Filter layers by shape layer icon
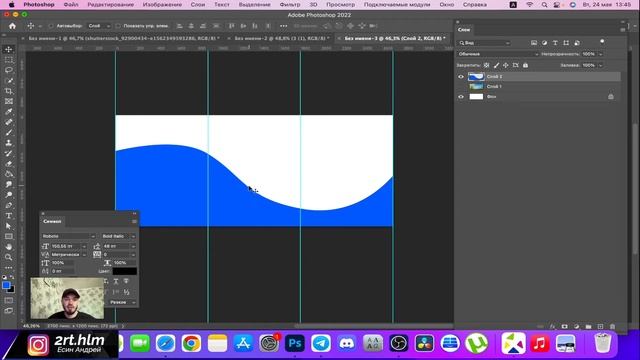 tap(566, 43)
